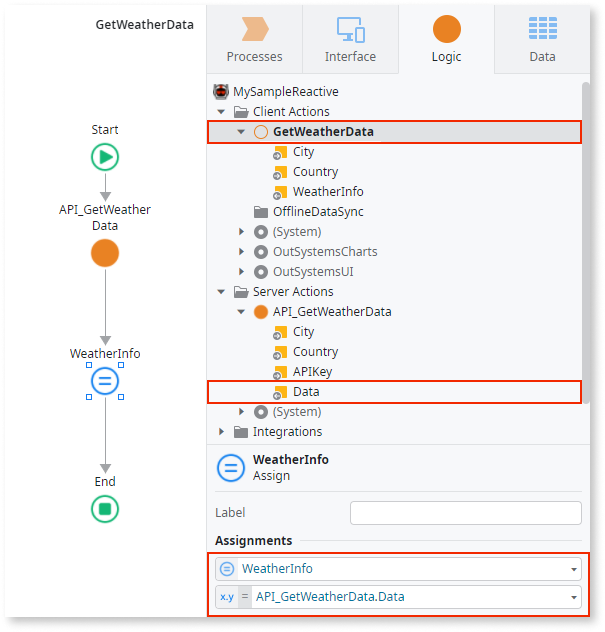Click the MySampleReactive module icon
605x632 pixels.
(221, 91)
